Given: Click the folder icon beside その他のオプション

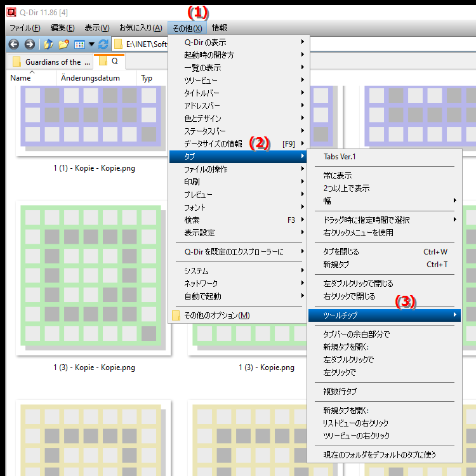Looking at the screenshot, I should pyautogui.click(x=176, y=315).
